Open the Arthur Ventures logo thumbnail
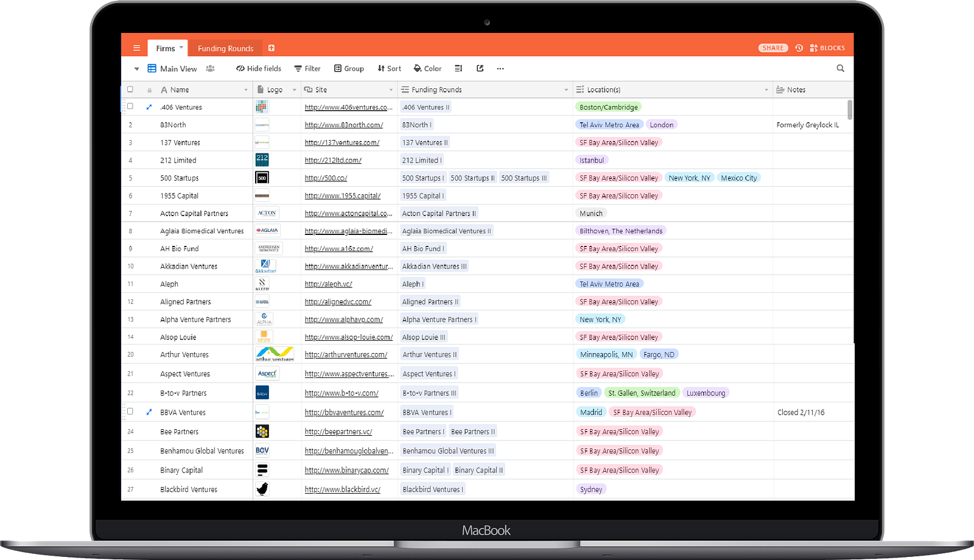974x560 pixels. tap(275, 354)
